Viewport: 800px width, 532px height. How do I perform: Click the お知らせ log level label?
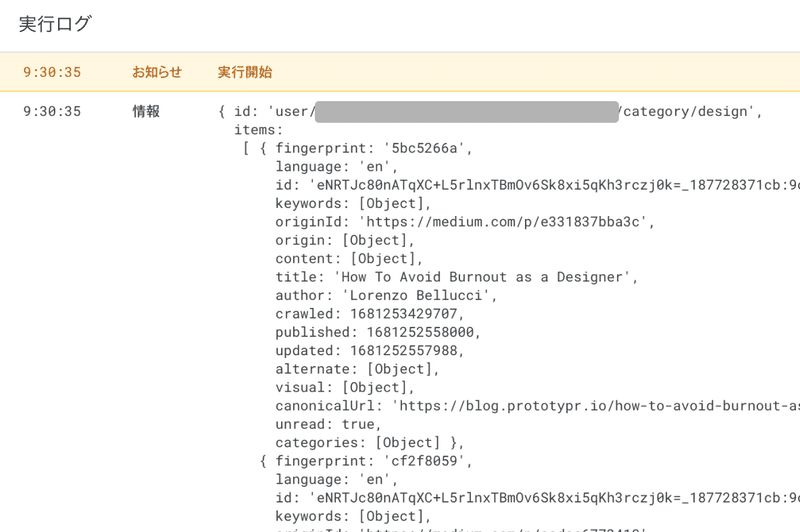[157, 72]
